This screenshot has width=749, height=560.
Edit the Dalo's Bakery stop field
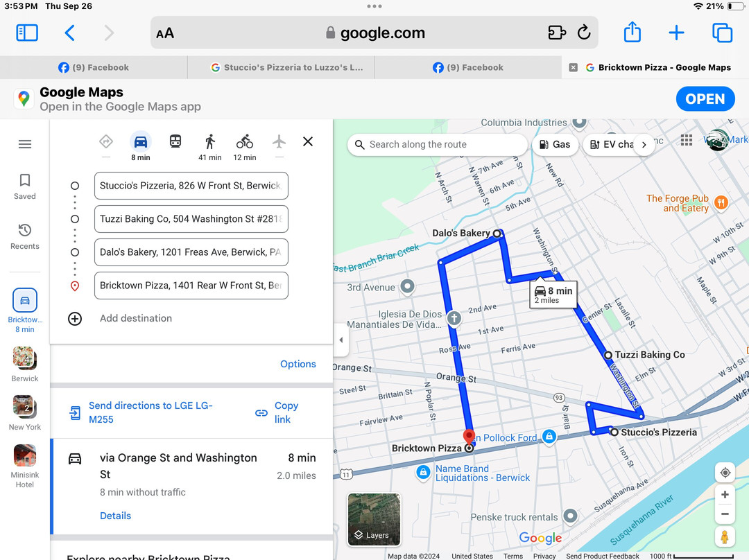pos(191,252)
